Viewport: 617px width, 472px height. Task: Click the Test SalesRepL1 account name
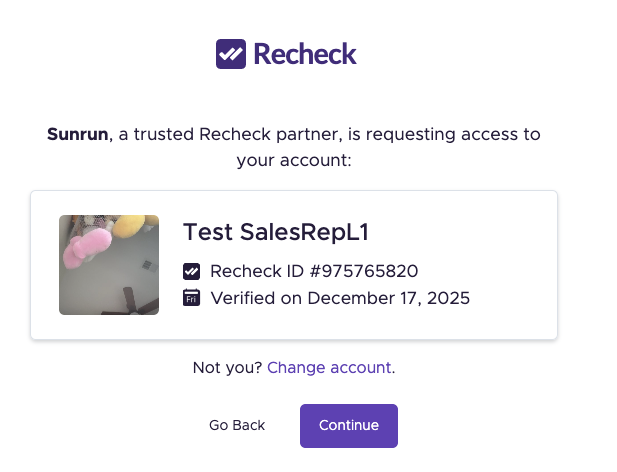[276, 232]
